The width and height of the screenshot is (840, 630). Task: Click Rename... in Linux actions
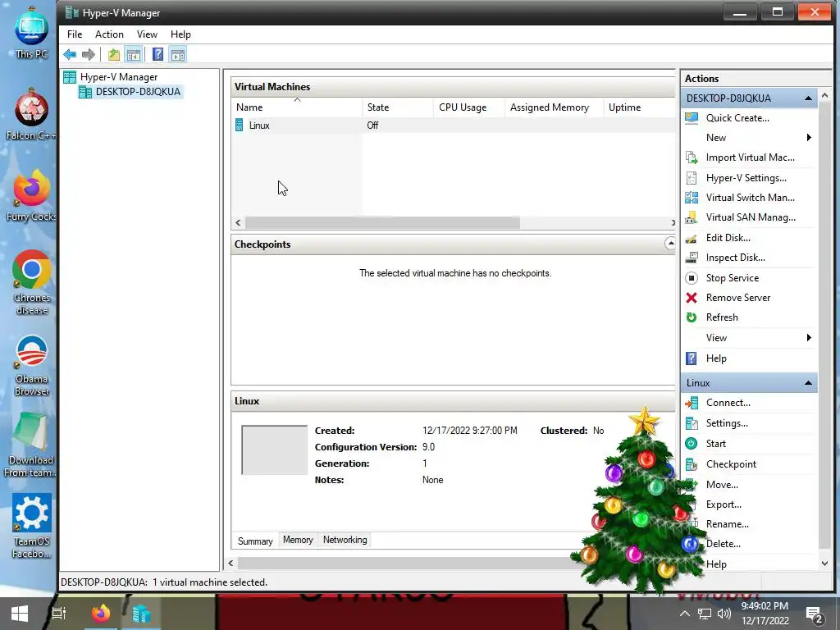tap(727, 524)
